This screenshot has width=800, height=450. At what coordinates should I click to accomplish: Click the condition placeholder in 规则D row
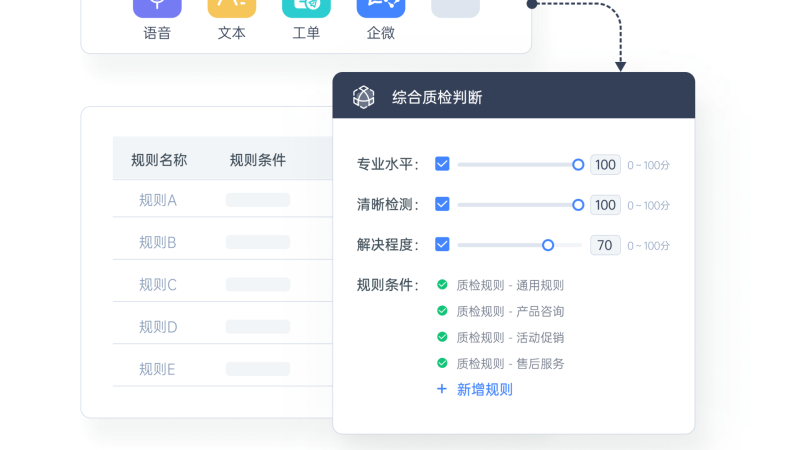(258, 327)
